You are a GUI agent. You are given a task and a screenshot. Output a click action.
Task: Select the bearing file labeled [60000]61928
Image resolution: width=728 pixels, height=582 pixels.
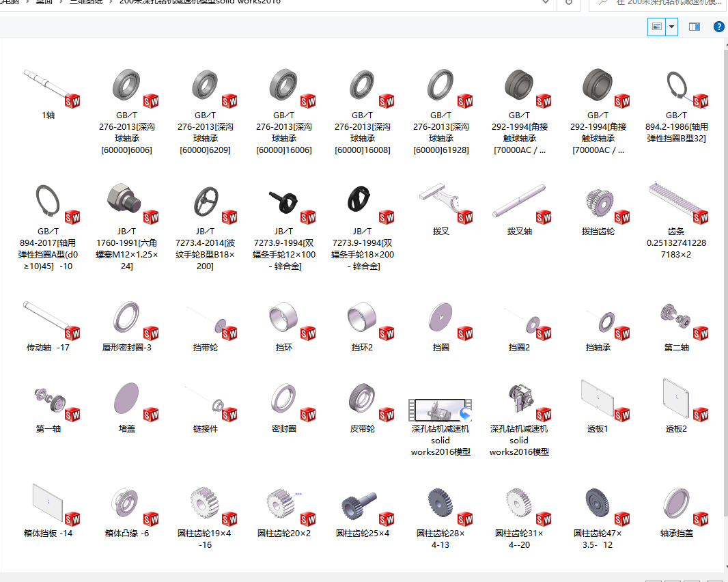[x=440, y=111]
